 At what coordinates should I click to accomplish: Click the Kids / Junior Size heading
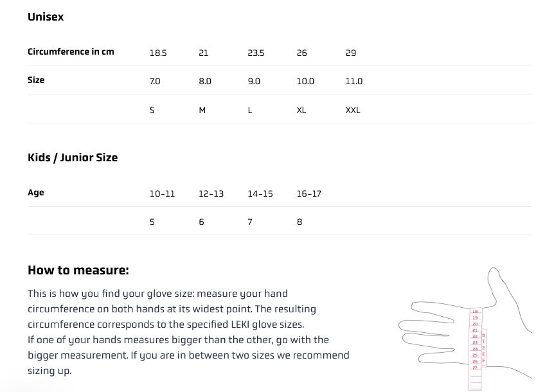[73, 157]
